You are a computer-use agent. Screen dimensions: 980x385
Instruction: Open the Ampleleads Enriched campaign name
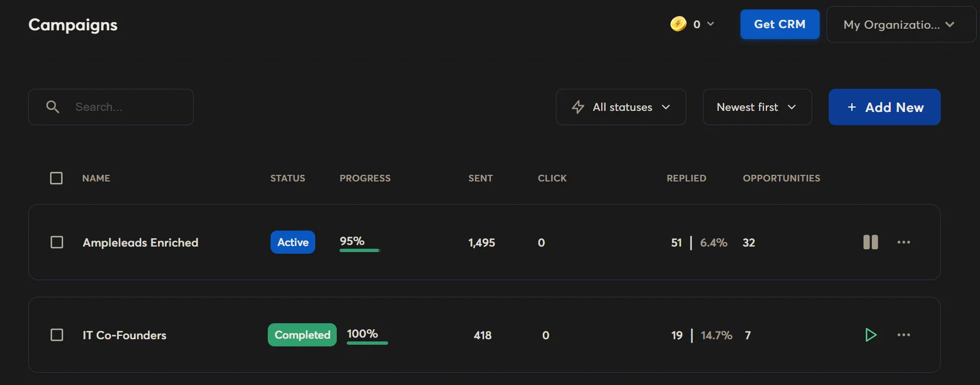pyautogui.click(x=140, y=243)
